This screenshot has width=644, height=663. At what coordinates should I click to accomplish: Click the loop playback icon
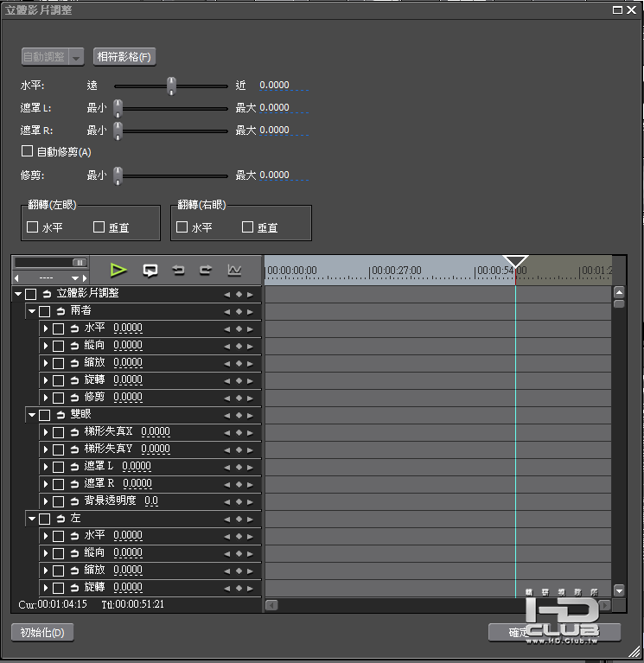150,271
